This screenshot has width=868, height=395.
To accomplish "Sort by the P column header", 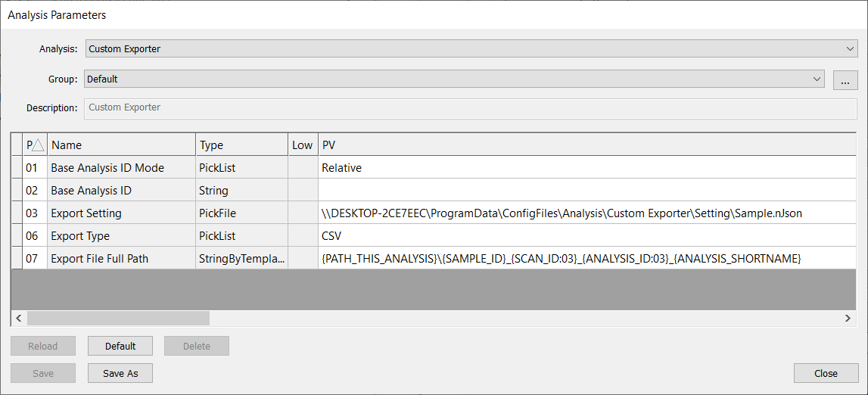I will pos(35,145).
